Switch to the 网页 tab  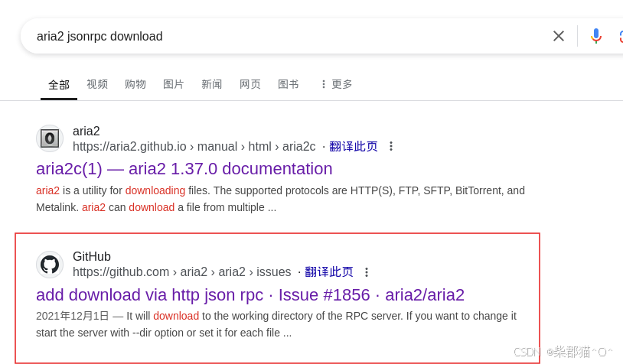click(x=250, y=84)
